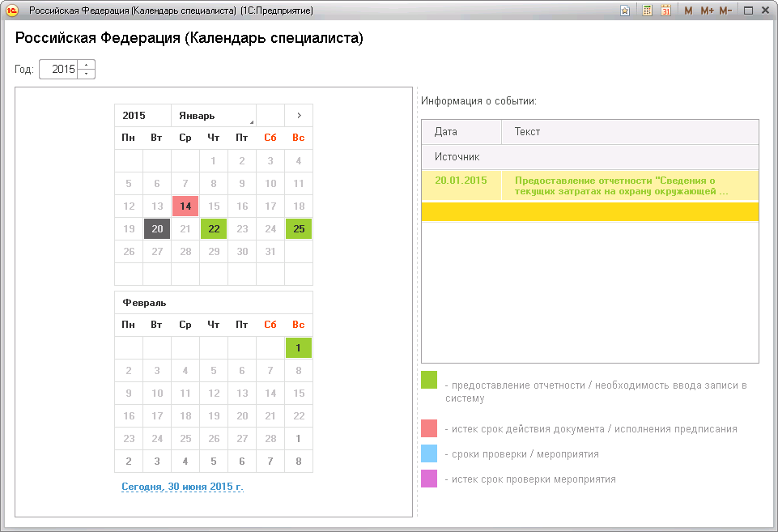Select January 14 marked in red

coord(185,206)
